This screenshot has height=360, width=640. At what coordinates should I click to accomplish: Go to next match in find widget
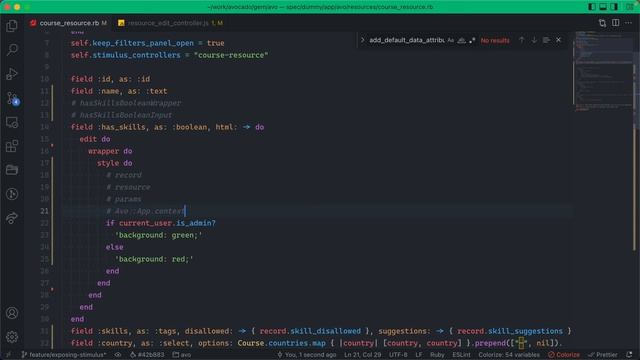point(534,40)
